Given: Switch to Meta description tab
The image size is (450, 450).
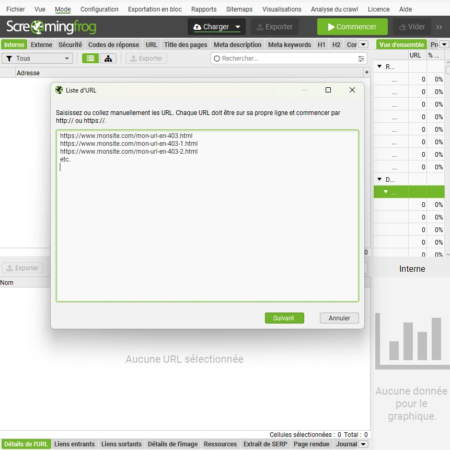Looking at the screenshot, I should (x=237, y=45).
